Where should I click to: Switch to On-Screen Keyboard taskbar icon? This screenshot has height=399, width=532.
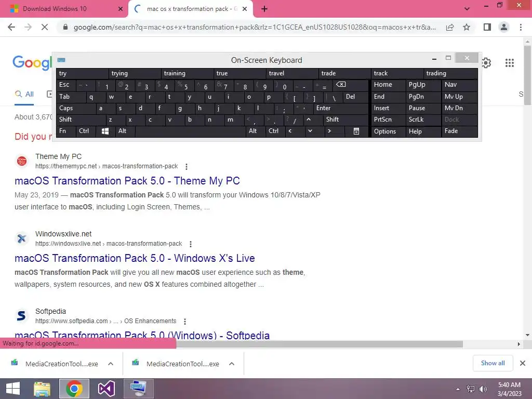coord(138,389)
